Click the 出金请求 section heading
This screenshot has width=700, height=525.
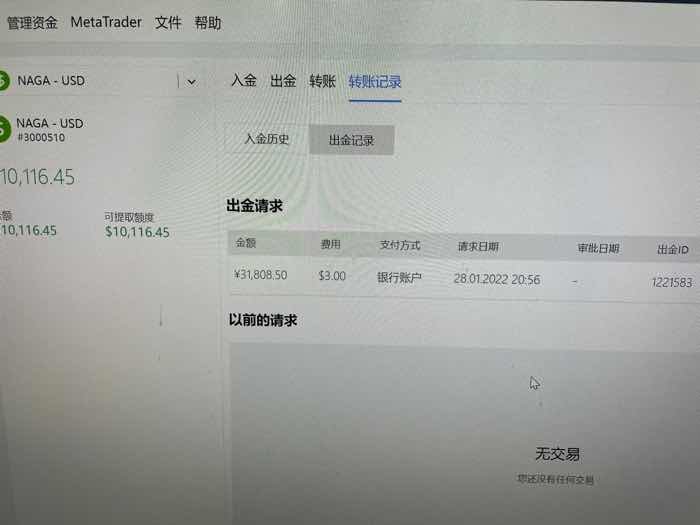[254, 206]
